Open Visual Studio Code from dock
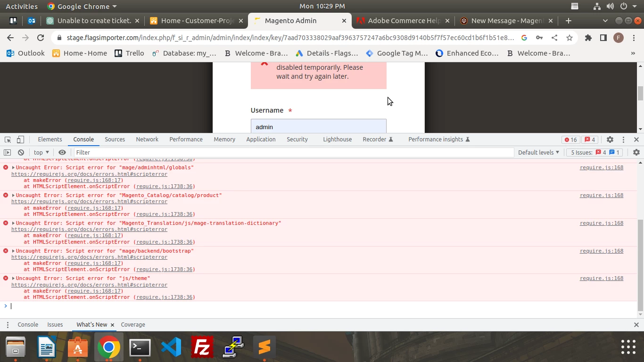Screen dimensions: 644x362 click(171, 347)
